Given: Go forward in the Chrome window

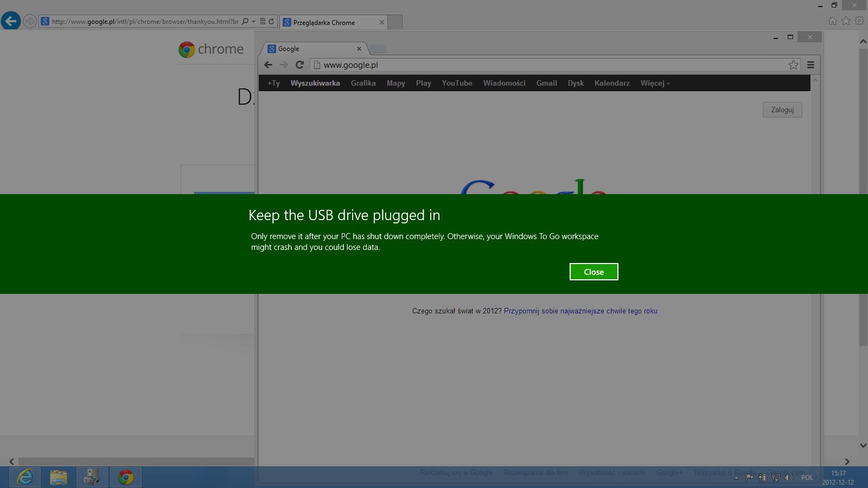Looking at the screenshot, I should point(284,65).
